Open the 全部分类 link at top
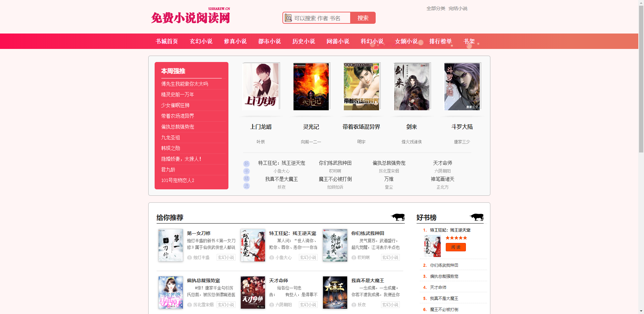644x314 pixels. point(436,8)
